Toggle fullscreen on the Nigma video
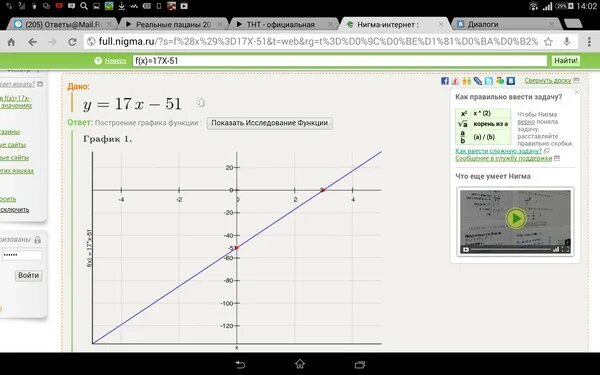Viewport: 600px width, 375px height. [x=567, y=250]
